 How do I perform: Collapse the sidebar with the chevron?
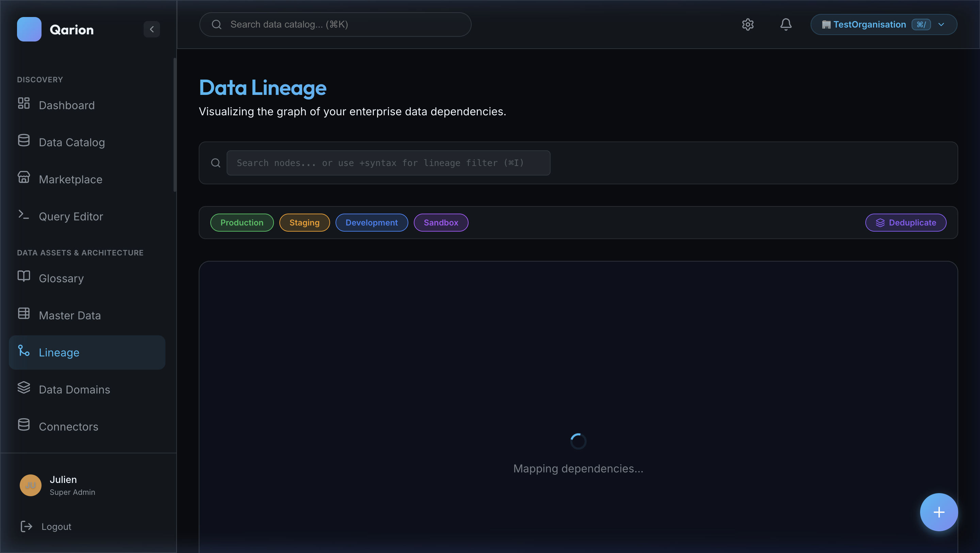coord(152,29)
